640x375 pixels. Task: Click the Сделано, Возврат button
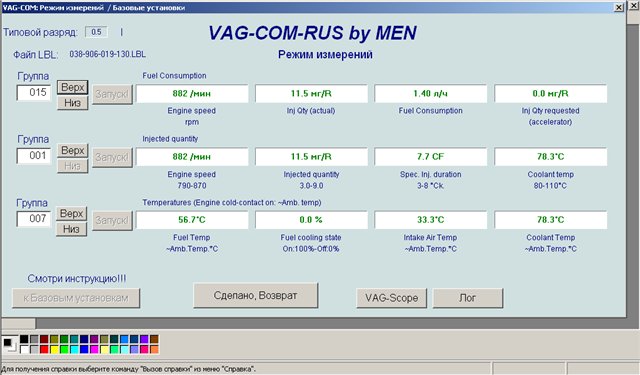[x=256, y=295]
